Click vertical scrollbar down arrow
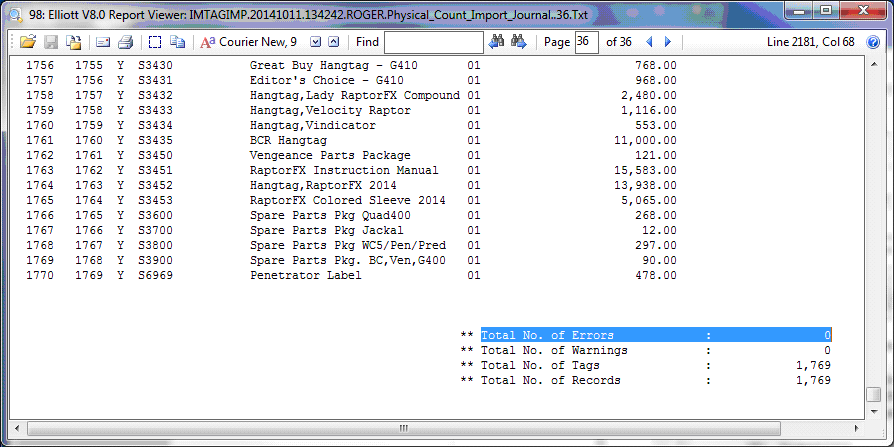 873,411
